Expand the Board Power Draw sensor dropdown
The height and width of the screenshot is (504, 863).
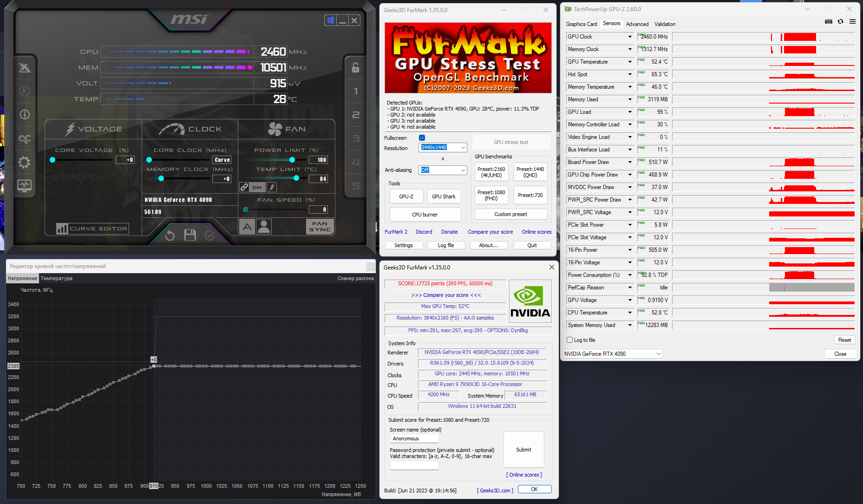pyautogui.click(x=630, y=162)
